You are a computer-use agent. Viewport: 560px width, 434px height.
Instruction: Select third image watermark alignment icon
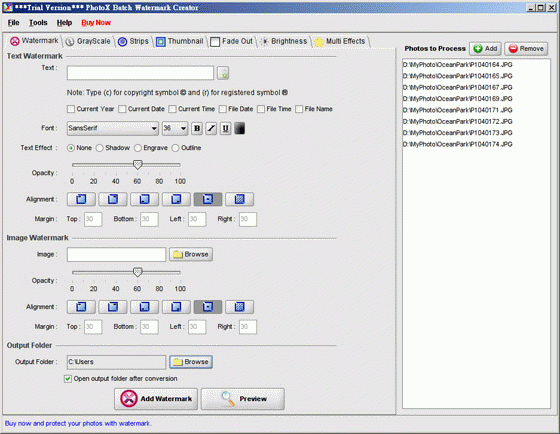click(x=144, y=307)
